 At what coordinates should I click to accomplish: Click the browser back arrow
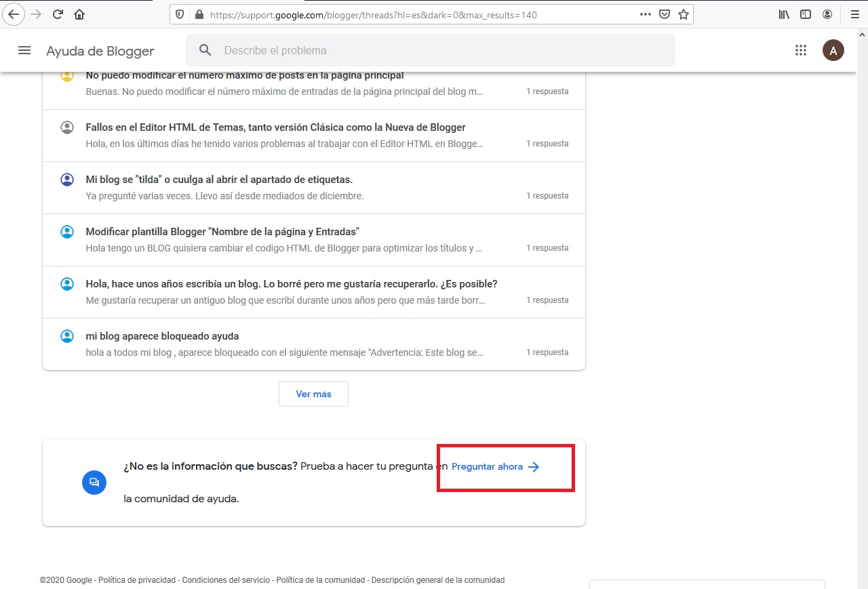click(13, 14)
